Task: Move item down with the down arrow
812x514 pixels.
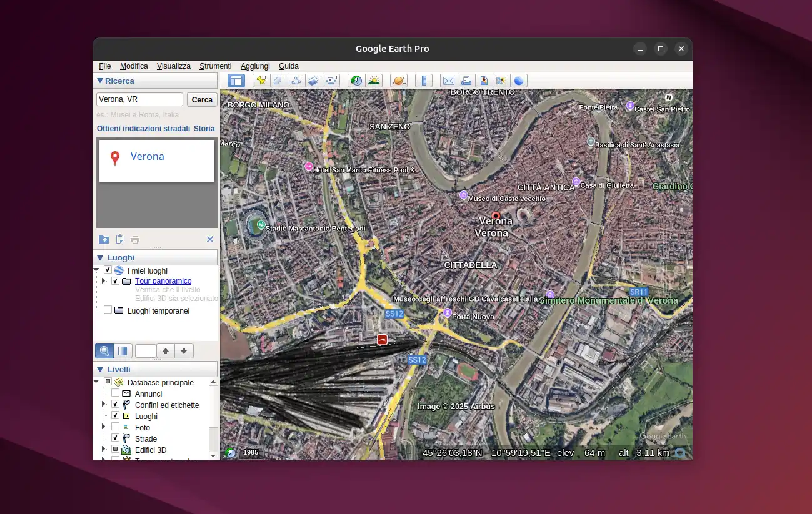Action: [184, 351]
